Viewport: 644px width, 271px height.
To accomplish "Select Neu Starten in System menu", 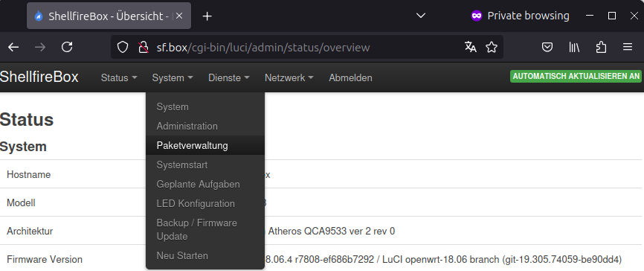I will [x=205, y=256].
